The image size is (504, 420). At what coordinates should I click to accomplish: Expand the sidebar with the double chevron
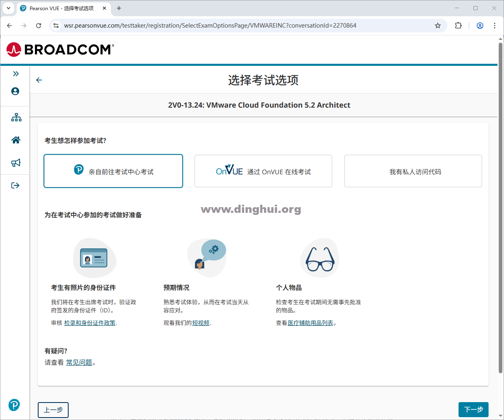point(16,74)
